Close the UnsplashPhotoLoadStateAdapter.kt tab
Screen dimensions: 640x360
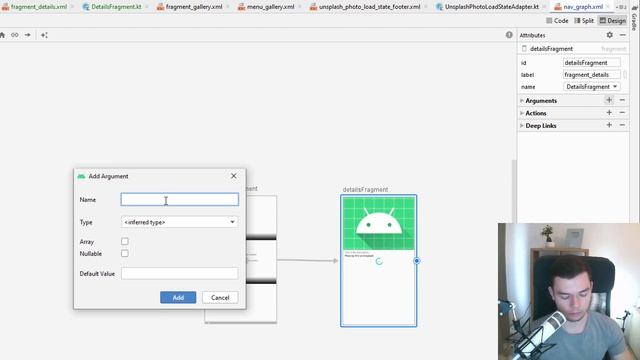pyautogui.click(x=544, y=7)
